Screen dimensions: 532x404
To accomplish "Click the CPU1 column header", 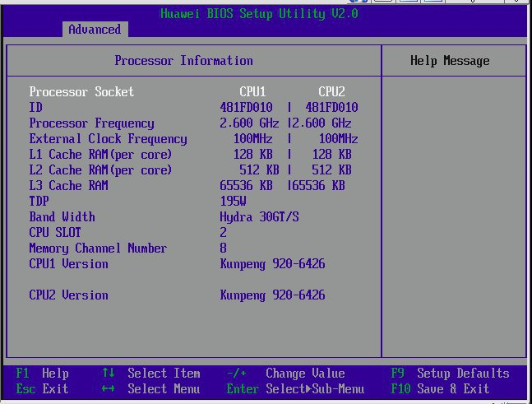I will click(252, 91).
